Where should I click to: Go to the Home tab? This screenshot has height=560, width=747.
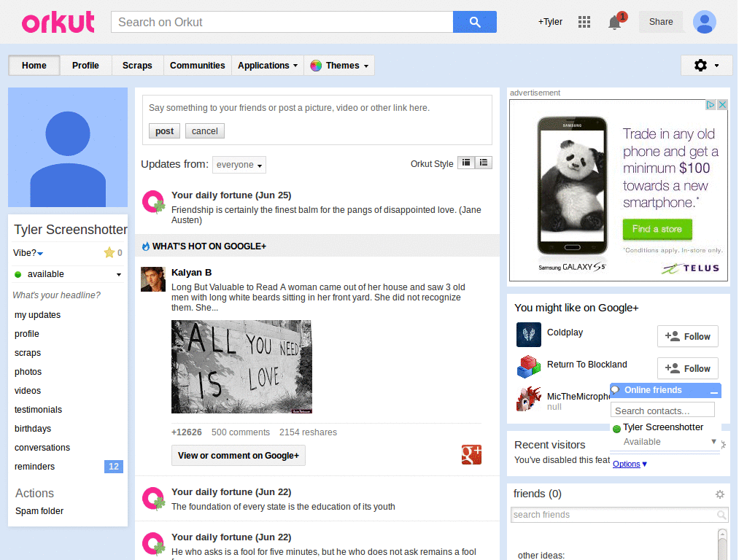34,66
